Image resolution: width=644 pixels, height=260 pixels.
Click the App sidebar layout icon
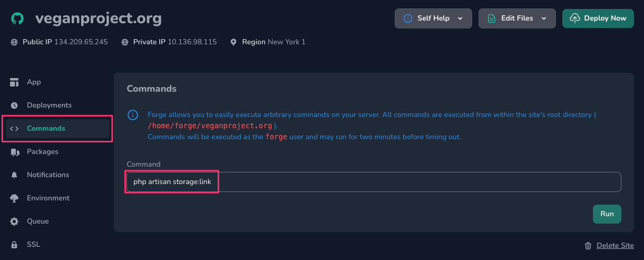(x=14, y=82)
